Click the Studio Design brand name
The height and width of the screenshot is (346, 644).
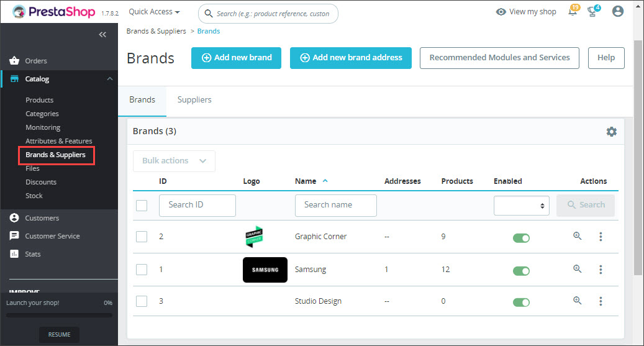click(318, 301)
